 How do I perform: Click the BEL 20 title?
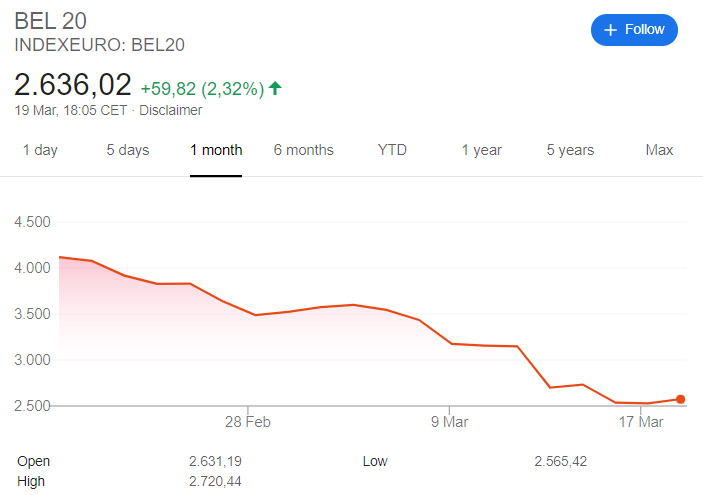50,22
